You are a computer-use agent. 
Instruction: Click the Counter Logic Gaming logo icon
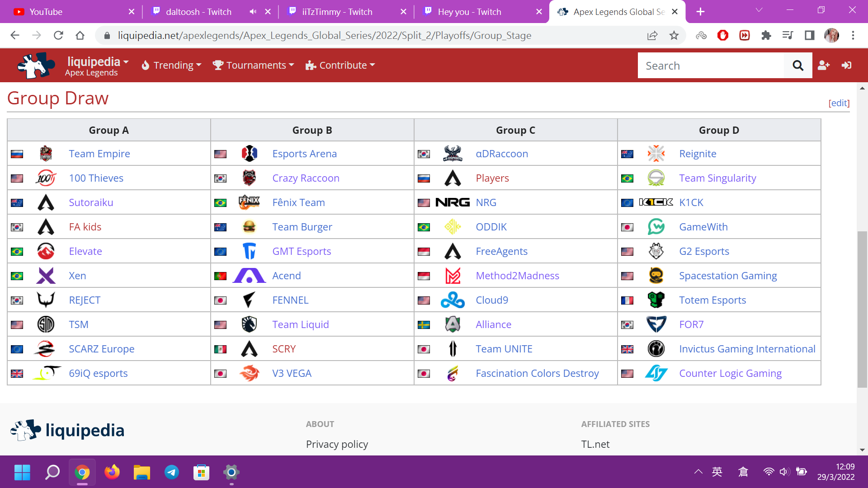click(656, 373)
